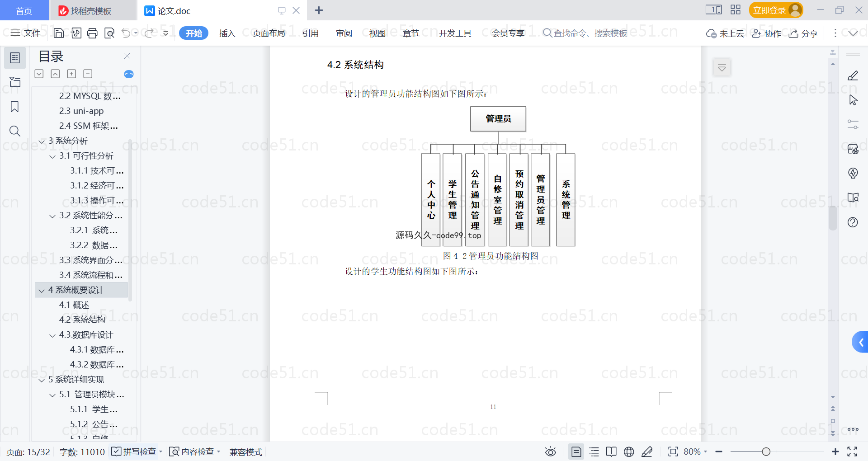The image size is (868, 461).
Task: Click the zoom slider handle
Action: [766, 452]
